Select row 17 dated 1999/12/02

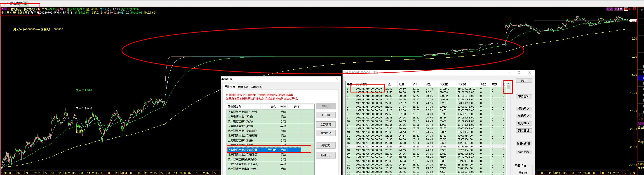tap(426, 147)
